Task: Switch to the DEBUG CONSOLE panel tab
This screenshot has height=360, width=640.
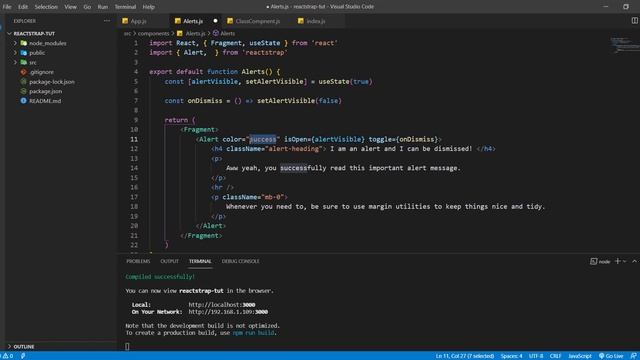Action: pos(240,261)
